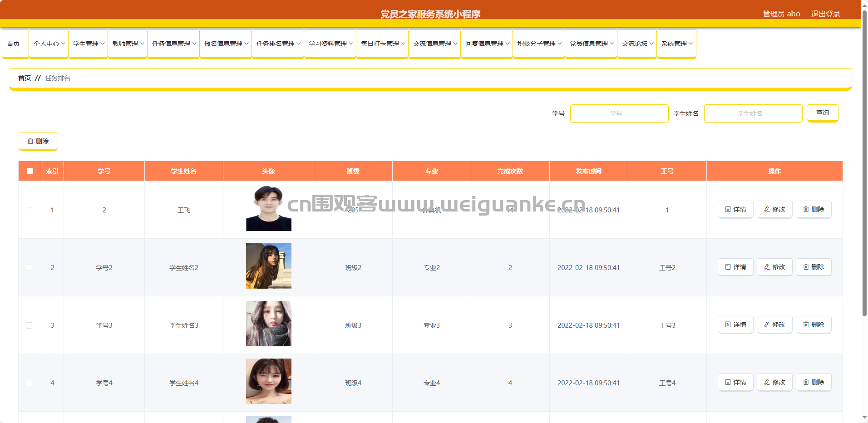The width and height of the screenshot is (868, 423).
Task: Click the 专业3 table cell
Action: tap(432, 325)
